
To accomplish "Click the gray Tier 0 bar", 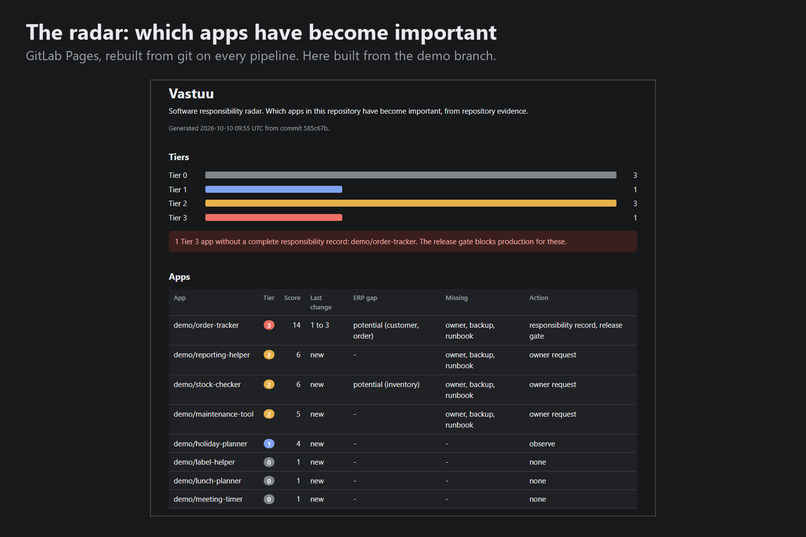I will point(411,175).
